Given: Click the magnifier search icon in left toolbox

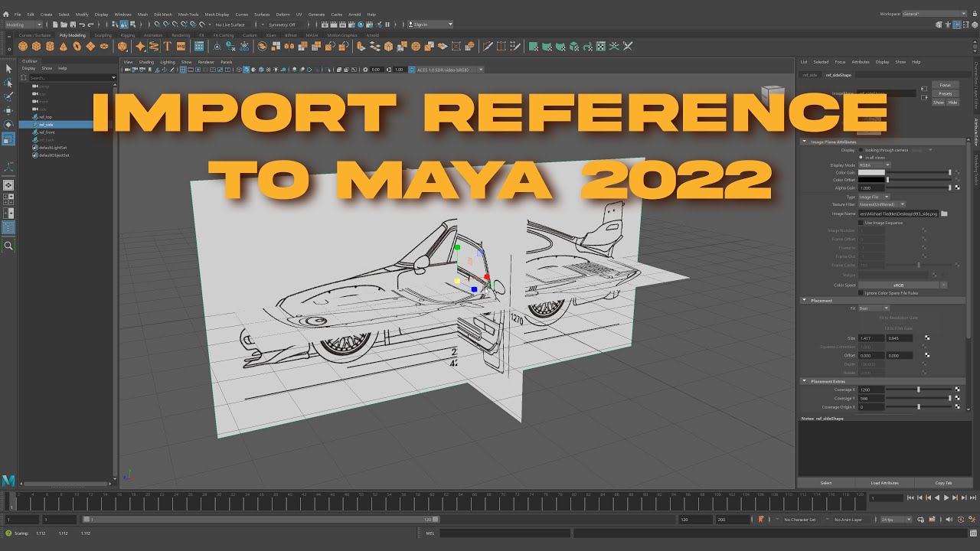Looking at the screenshot, I should [8, 246].
